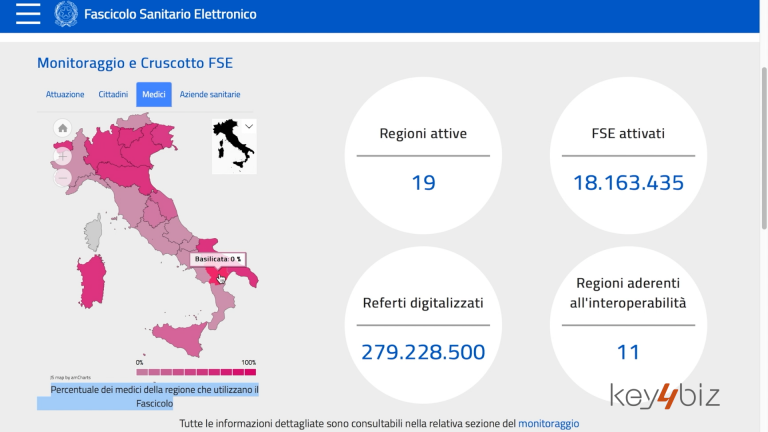Open the Aziende sanitarie tab
The image size is (768, 432).
pyautogui.click(x=210, y=95)
